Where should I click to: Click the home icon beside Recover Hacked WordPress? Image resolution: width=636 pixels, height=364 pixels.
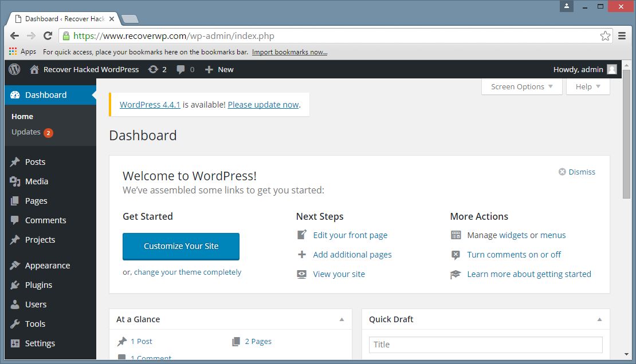pyautogui.click(x=34, y=69)
